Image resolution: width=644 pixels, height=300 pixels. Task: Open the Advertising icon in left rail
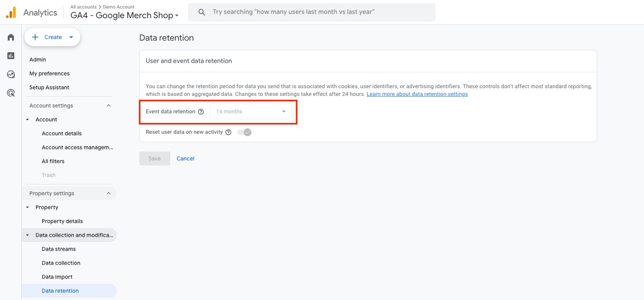(11, 93)
